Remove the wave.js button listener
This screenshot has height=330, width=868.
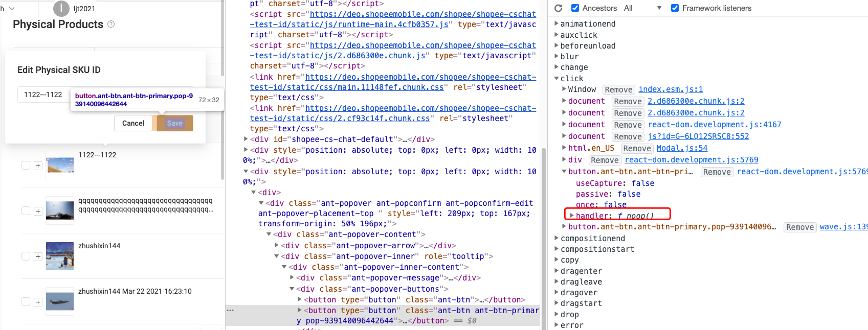coord(800,227)
